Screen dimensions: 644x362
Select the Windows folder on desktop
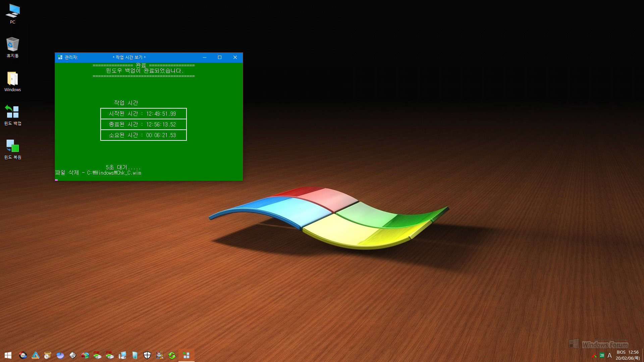pyautogui.click(x=13, y=81)
